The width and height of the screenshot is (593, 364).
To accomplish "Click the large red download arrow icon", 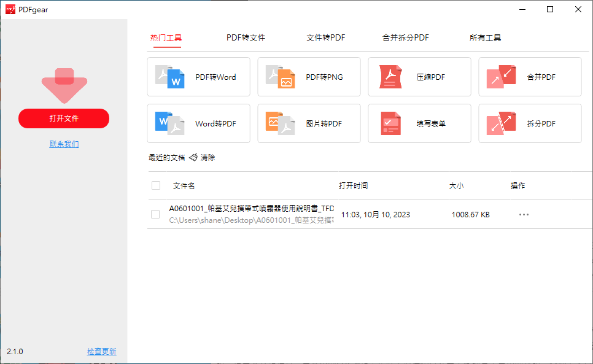I will 64,85.
